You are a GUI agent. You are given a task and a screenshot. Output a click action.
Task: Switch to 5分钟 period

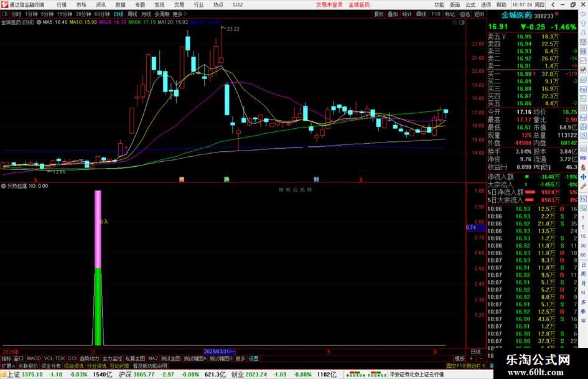(47, 14)
